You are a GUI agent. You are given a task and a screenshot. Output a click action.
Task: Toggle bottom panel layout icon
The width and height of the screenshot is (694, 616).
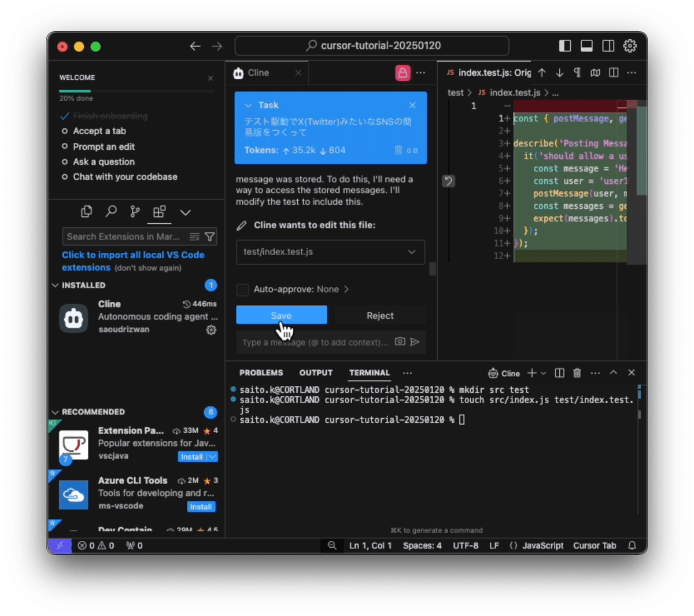point(586,46)
